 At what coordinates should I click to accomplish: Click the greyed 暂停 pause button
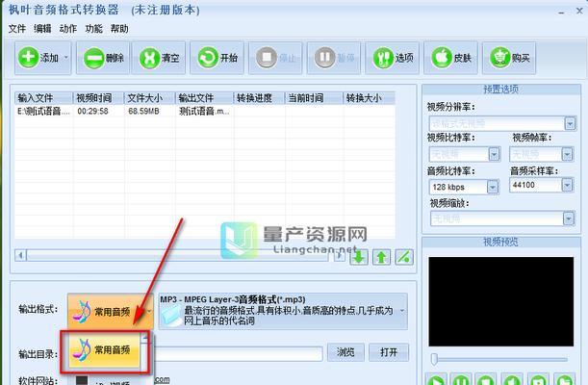click(x=334, y=58)
